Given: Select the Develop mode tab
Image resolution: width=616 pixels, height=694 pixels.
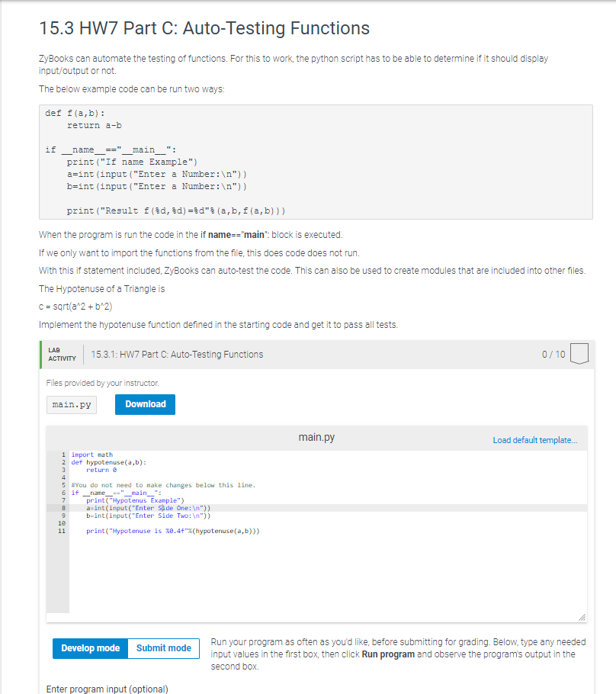Looking at the screenshot, I should (90, 648).
